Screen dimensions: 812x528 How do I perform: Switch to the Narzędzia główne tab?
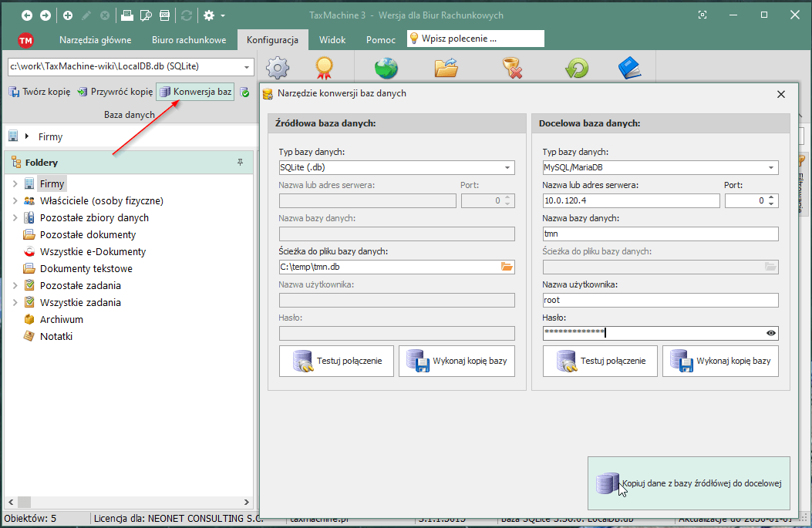[95, 40]
